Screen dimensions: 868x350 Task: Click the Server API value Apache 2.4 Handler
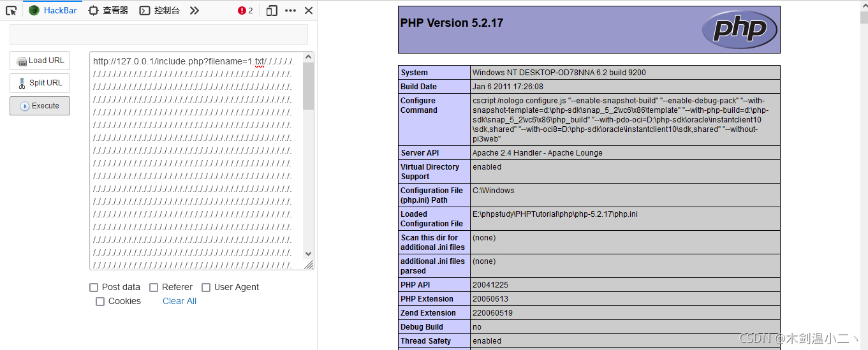pyautogui.click(x=538, y=153)
